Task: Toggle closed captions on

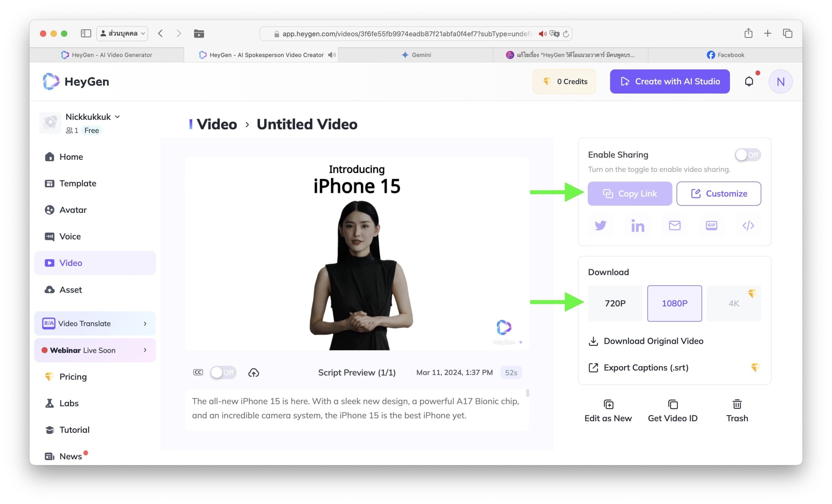Action: tap(223, 372)
